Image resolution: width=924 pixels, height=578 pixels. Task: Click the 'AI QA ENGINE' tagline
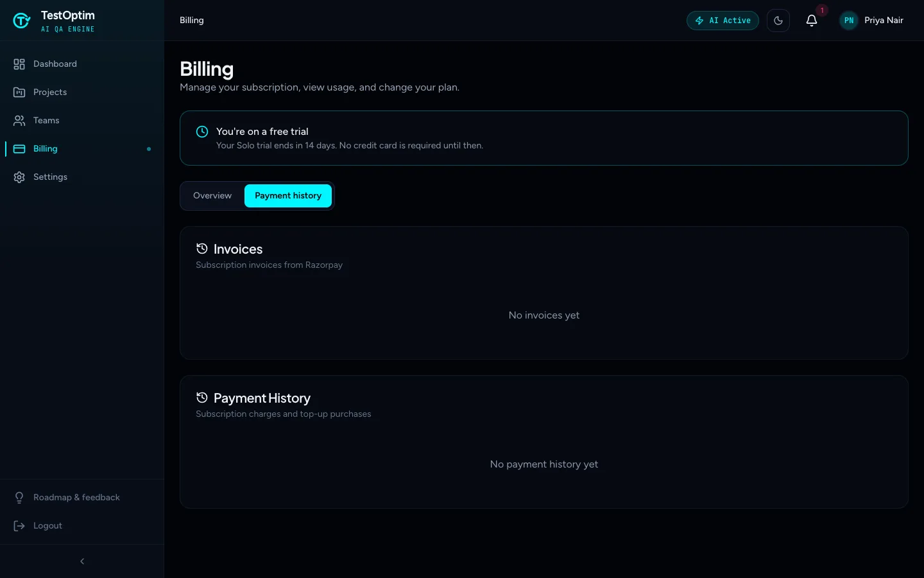pos(68,30)
